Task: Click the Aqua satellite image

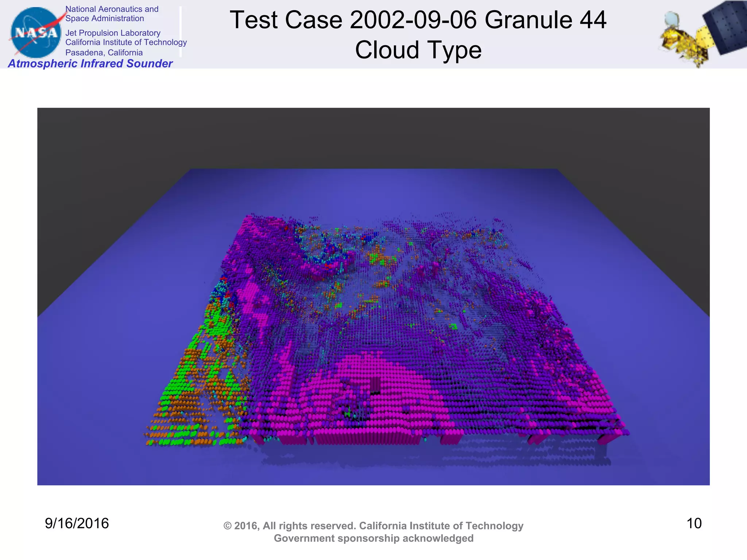Action: [702, 34]
